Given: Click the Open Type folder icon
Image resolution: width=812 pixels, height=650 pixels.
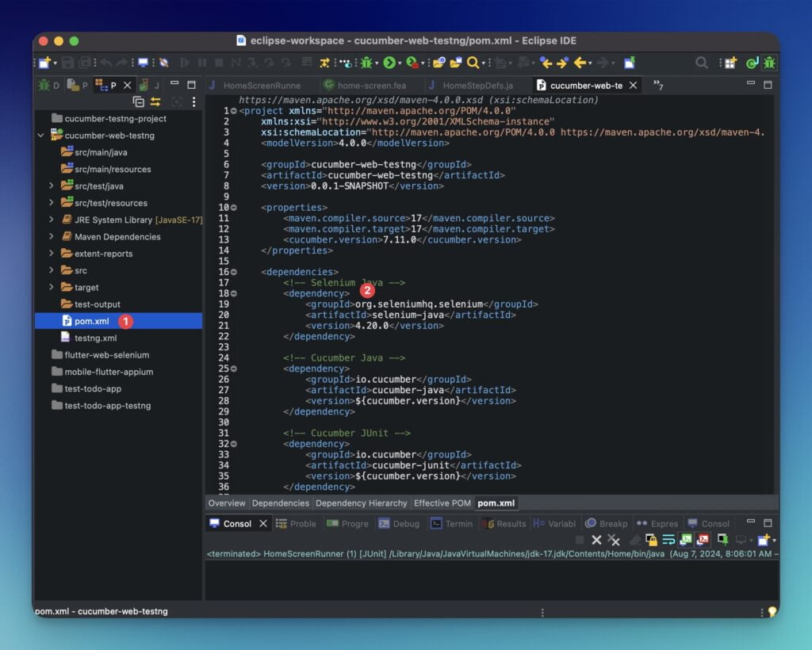Looking at the screenshot, I should [439, 63].
